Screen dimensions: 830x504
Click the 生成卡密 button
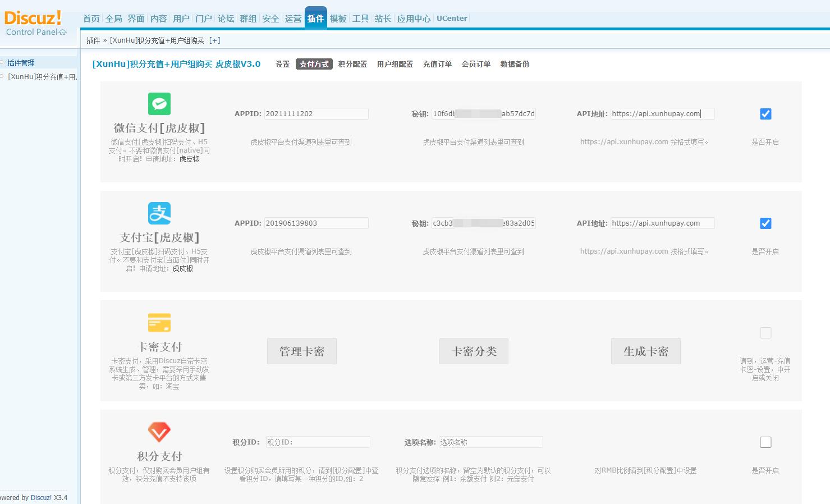(x=646, y=351)
